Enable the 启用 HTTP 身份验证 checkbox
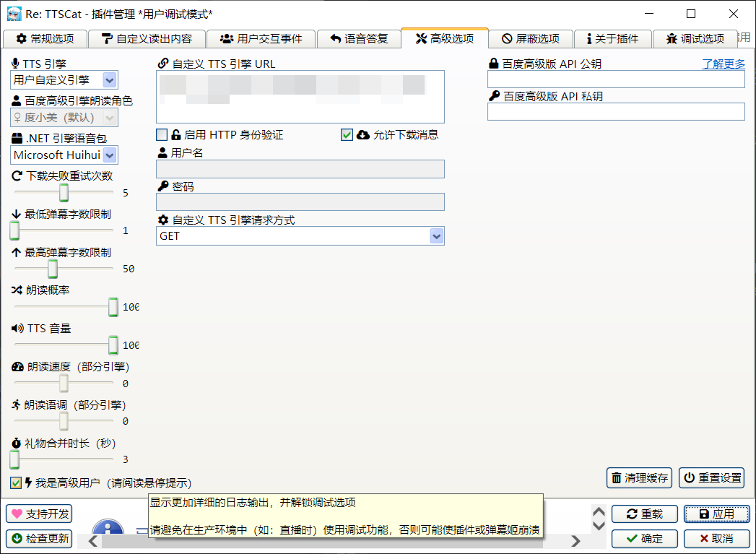 click(x=162, y=134)
